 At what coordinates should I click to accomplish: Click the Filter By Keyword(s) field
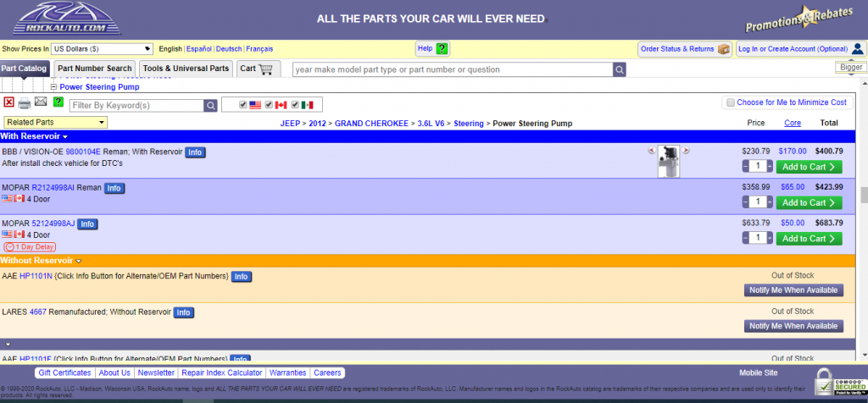coord(136,106)
